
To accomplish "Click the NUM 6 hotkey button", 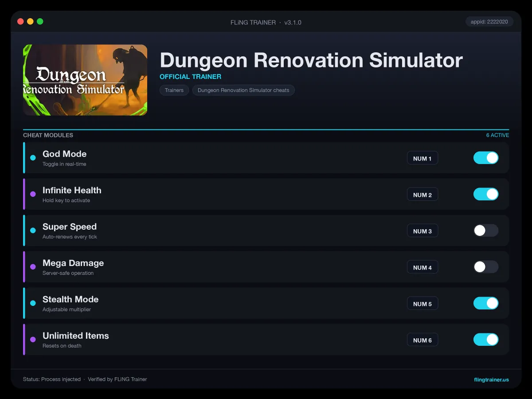I will coord(422,340).
